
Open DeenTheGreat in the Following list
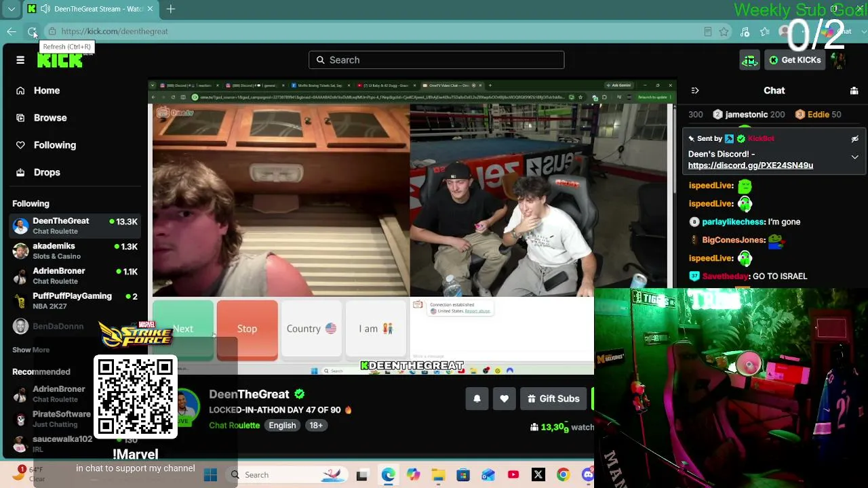click(x=75, y=226)
